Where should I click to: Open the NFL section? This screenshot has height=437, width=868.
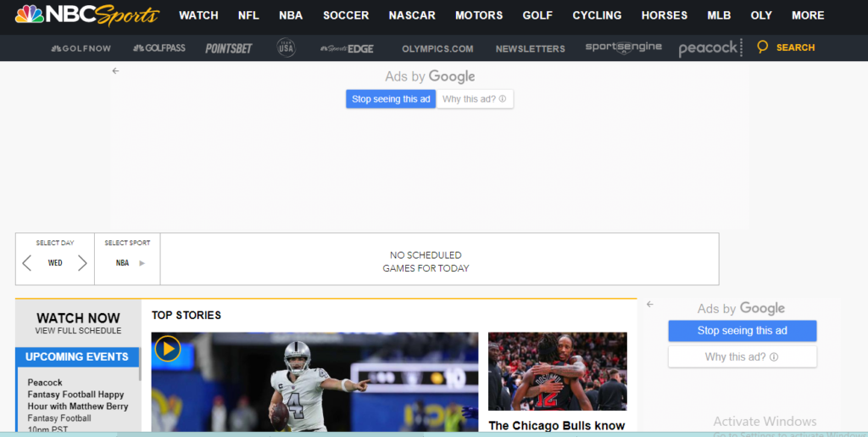(x=248, y=15)
